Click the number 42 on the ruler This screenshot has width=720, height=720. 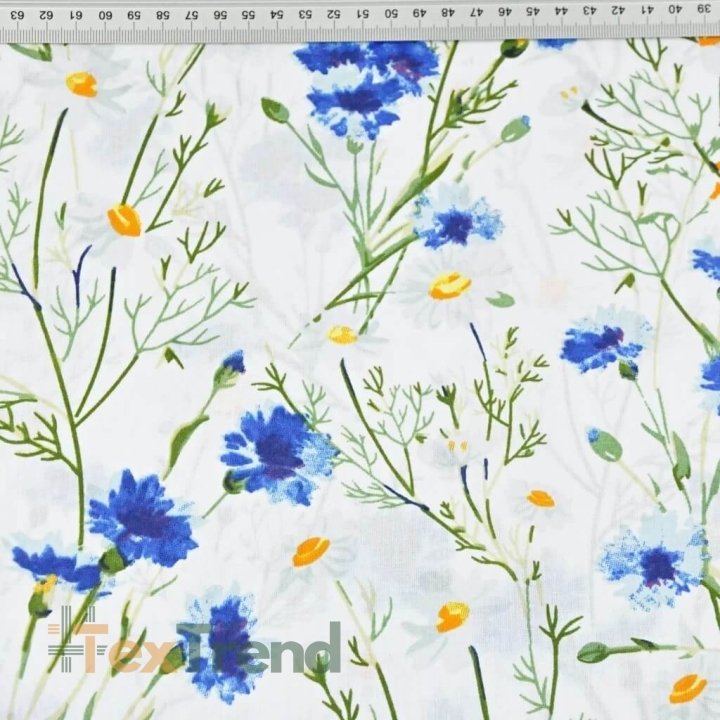(x=618, y=10)
